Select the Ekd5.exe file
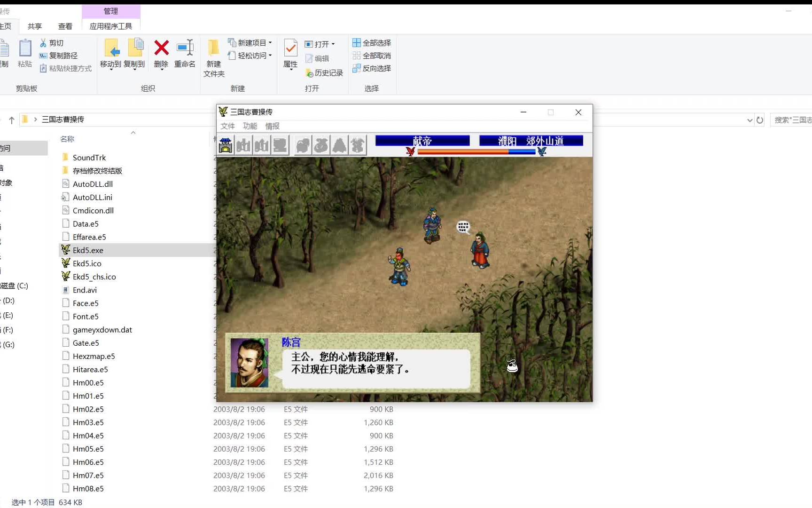Screen dimensions: 812x508 coord(88,250)
